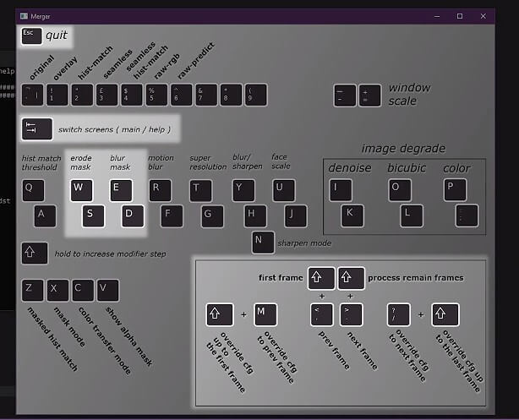Click the number 1 key for original mode
Screen dimensions: 519x420
tap(57, 95)
